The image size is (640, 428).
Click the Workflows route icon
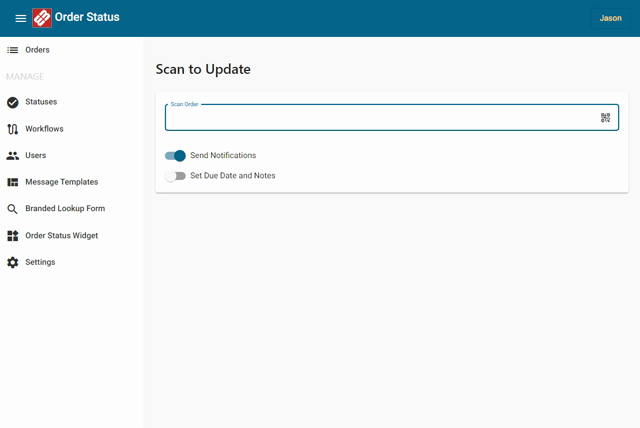pos(13,129)
